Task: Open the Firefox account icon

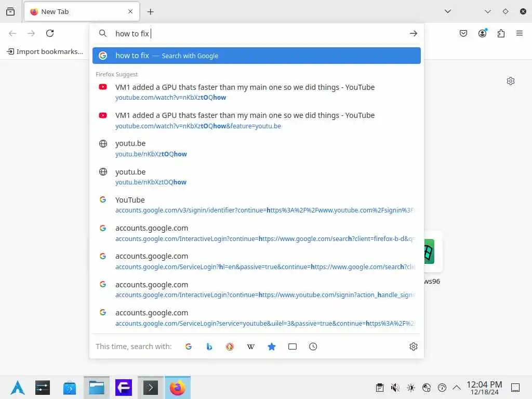Action: coord(483,33)
